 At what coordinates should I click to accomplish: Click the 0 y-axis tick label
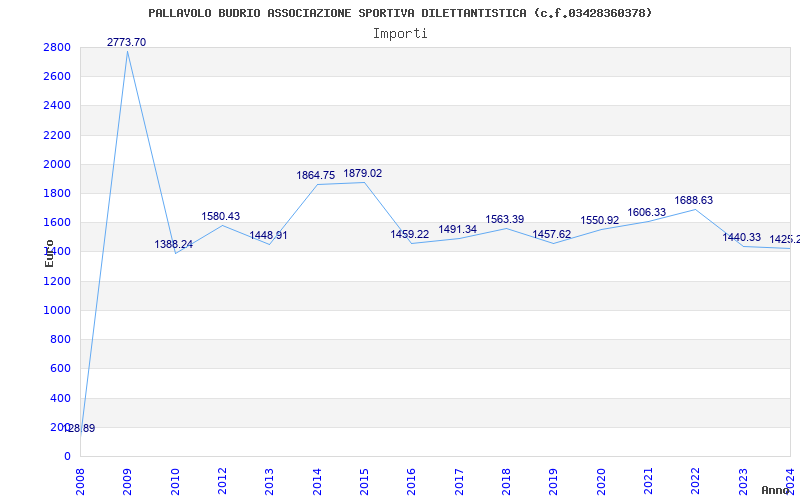click(x=67, y=457)
